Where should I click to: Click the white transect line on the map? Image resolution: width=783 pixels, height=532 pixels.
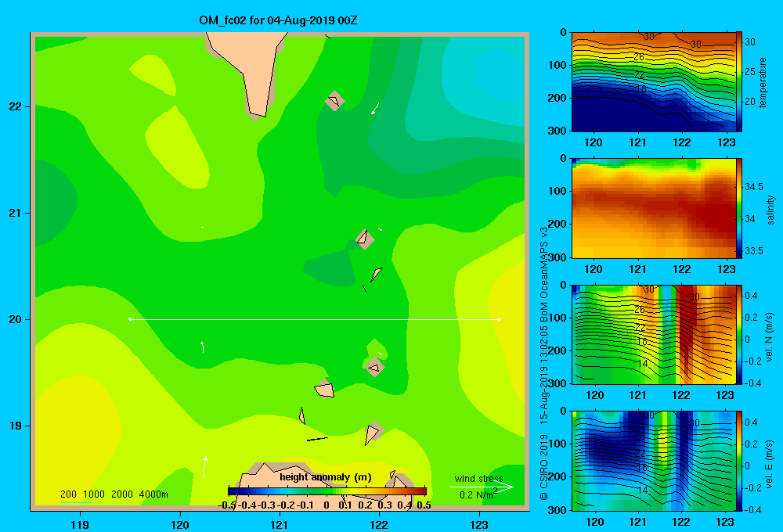[x=315, y=319]
